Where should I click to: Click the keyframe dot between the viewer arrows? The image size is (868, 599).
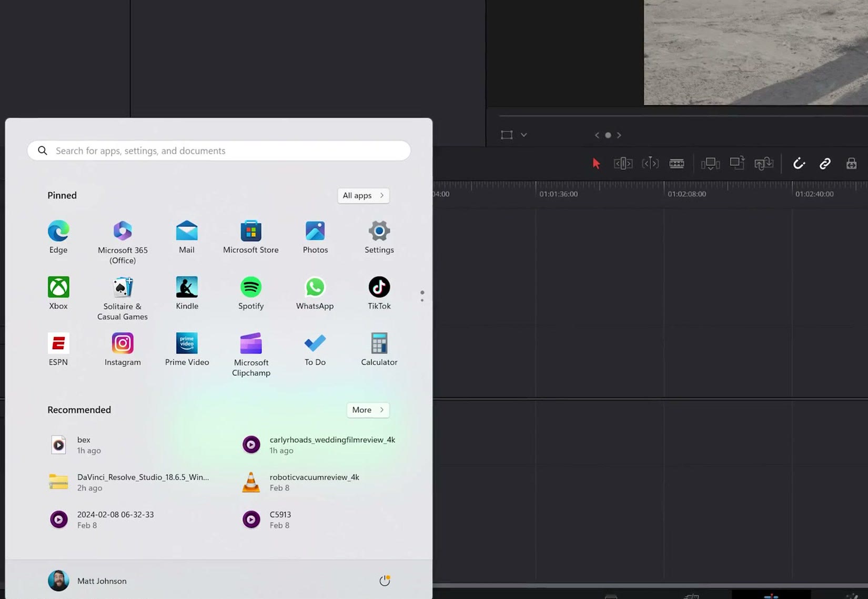[x=608, y=135]
